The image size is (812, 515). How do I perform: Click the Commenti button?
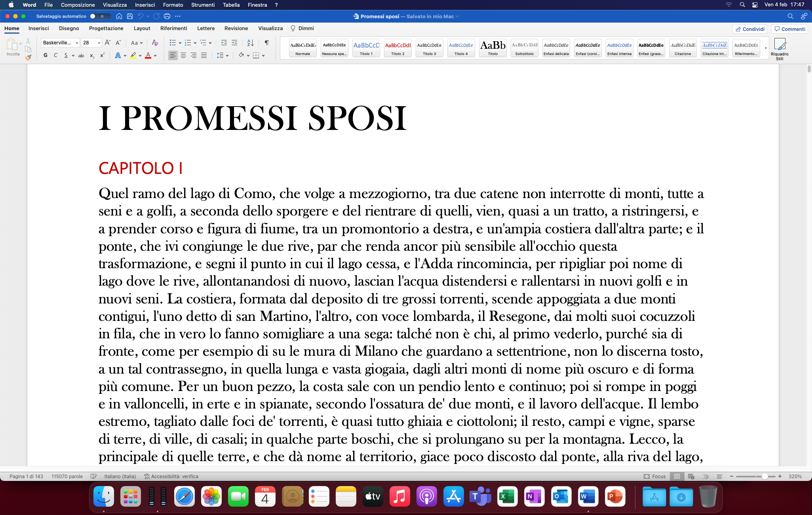[790, 29]
